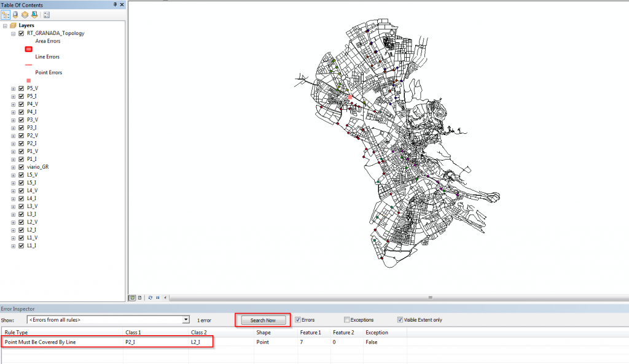Switch to Data View button
Image resolution: width=629 pixels, height=364 pixels.
click(x=132, y=298)
